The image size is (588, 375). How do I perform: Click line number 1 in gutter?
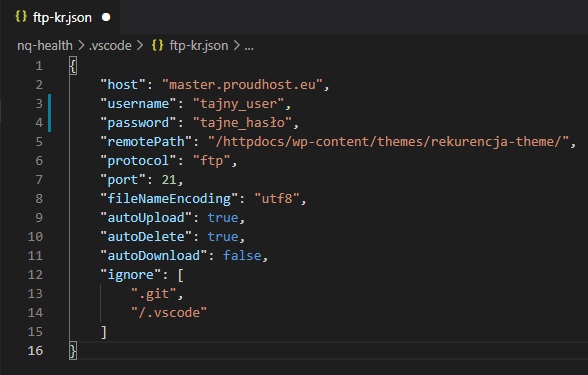[39, 66]
